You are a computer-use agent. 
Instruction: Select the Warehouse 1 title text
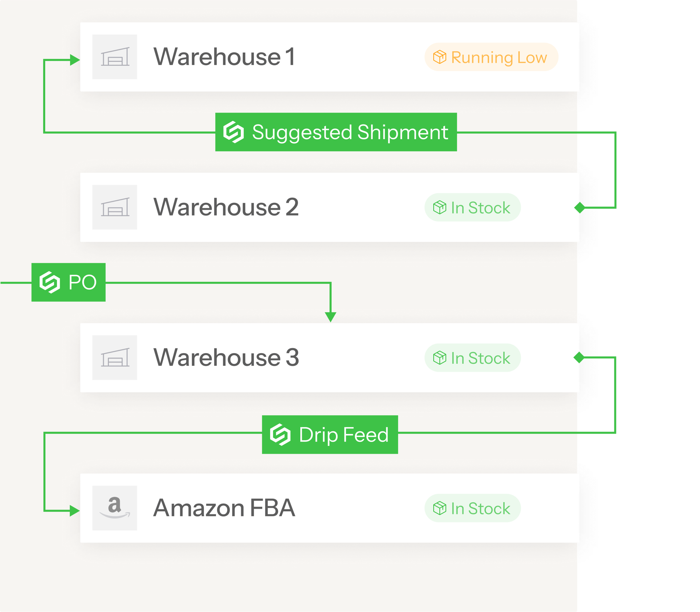224,57
